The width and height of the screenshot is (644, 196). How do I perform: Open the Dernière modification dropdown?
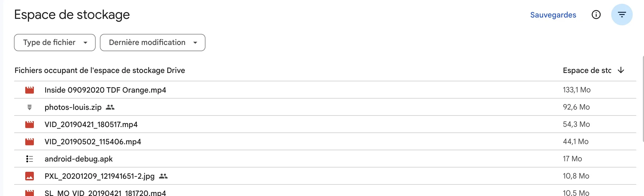tap(152, 43)
